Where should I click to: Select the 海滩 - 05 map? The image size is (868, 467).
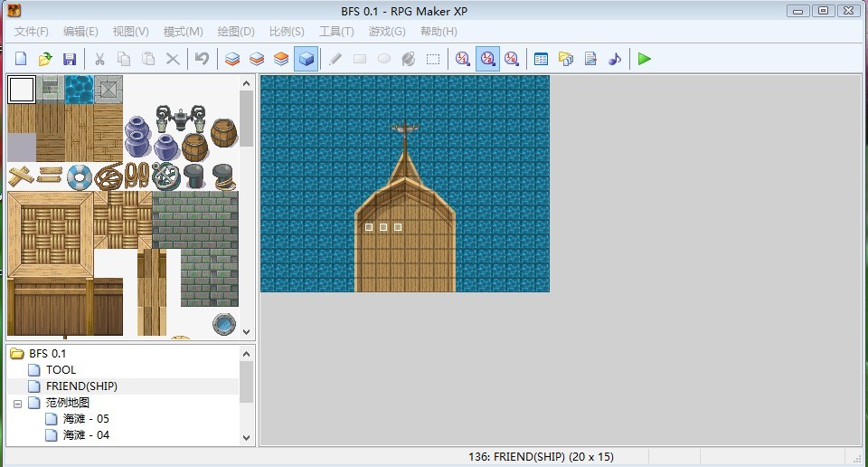tap(86, 419)
